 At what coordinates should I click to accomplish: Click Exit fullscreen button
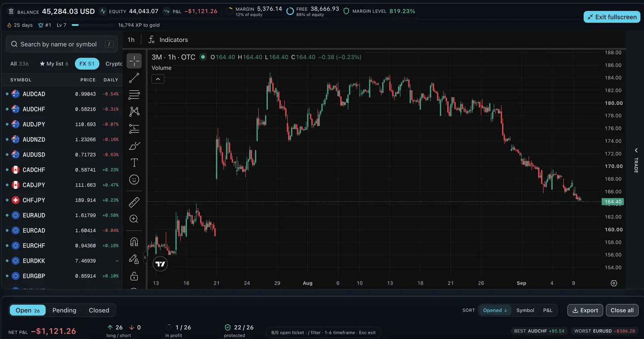coord(612,17)
